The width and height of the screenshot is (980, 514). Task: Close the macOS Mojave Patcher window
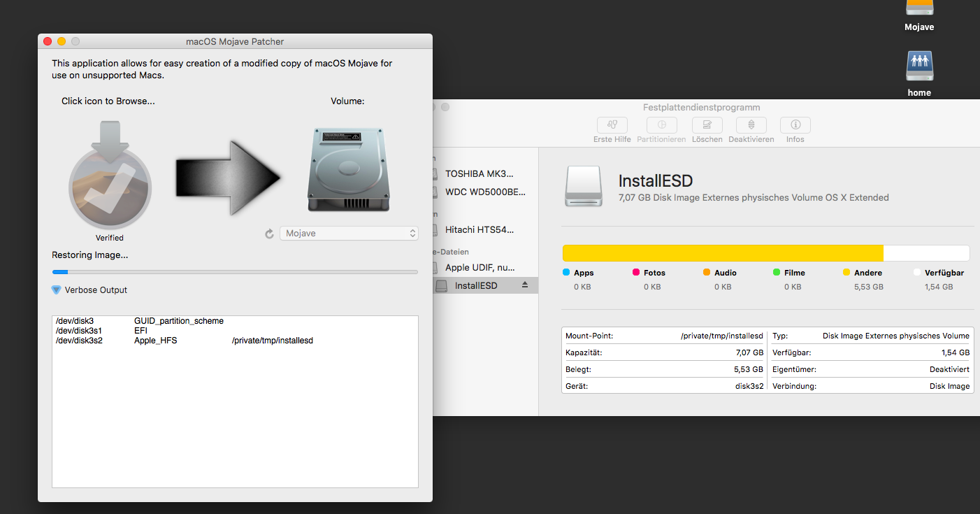(48, 42)
